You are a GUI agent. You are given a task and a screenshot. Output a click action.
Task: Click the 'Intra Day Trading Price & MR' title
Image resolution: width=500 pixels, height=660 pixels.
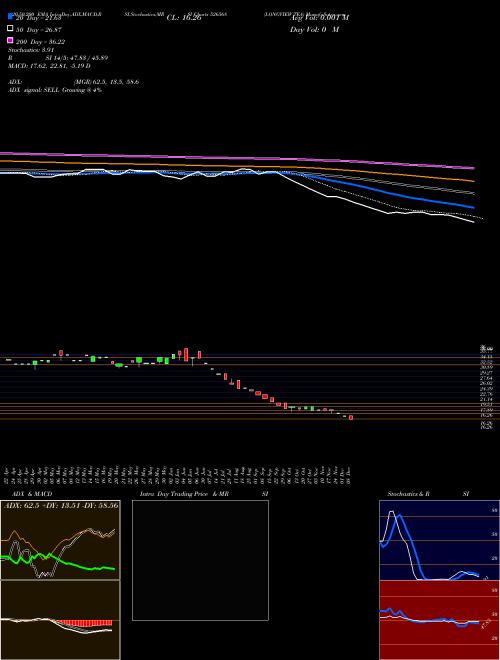point(184,494)
